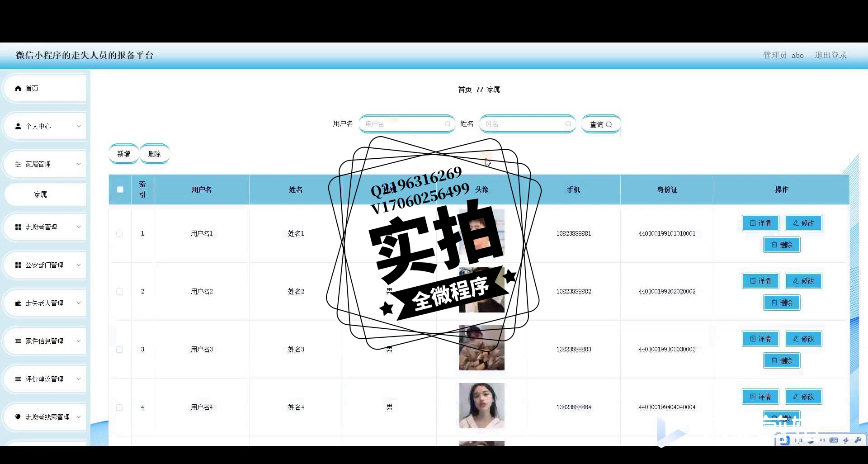Click the 管理员 abo account link
Image resolution: width=868 pixels, height=464 pixels.
(783, 55)
